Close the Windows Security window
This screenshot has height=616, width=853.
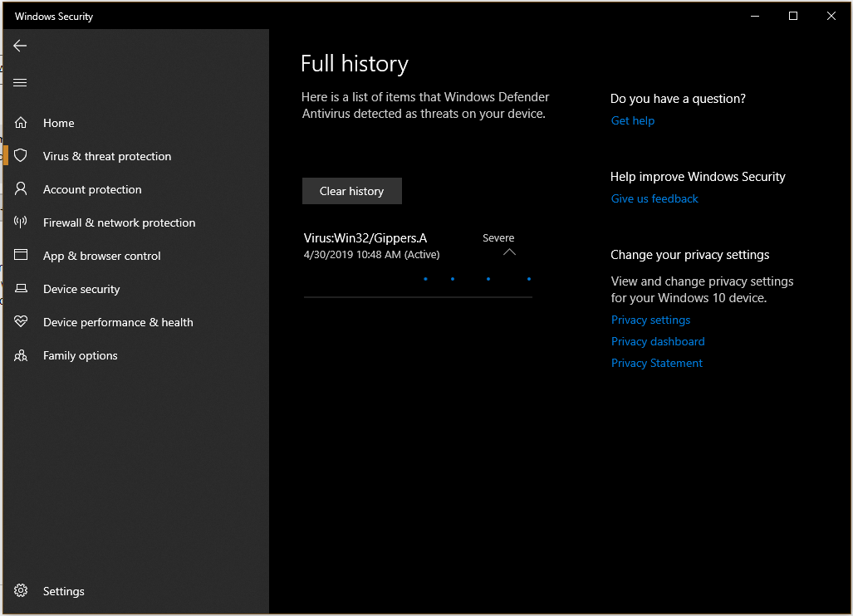[831, 16]
